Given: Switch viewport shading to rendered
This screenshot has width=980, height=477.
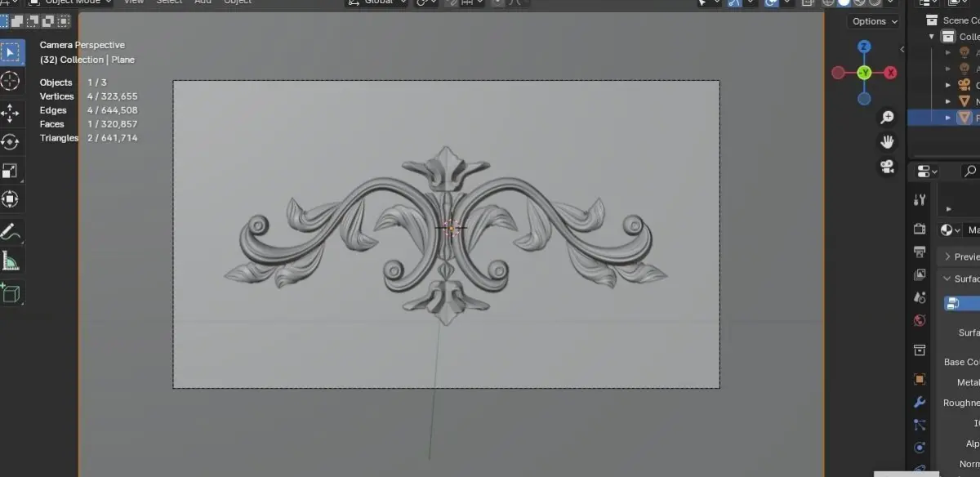Looking at the screenshot, I should coord(875,2).
